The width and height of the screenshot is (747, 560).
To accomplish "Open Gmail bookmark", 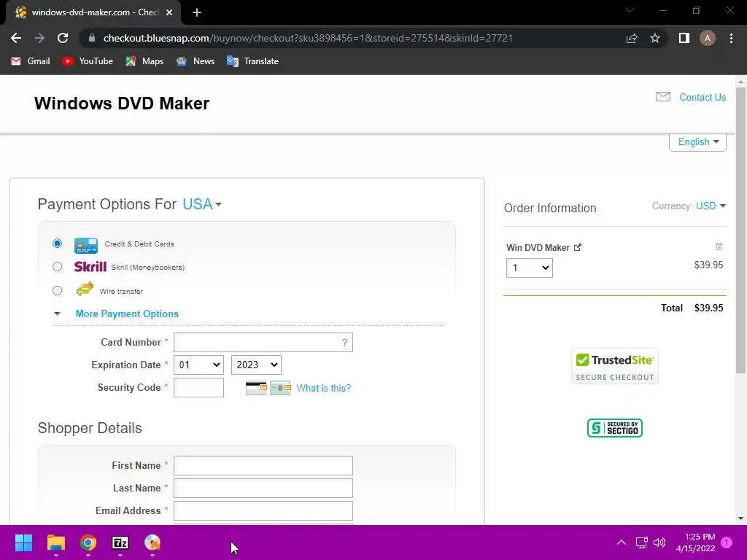I will click(31, 61).
